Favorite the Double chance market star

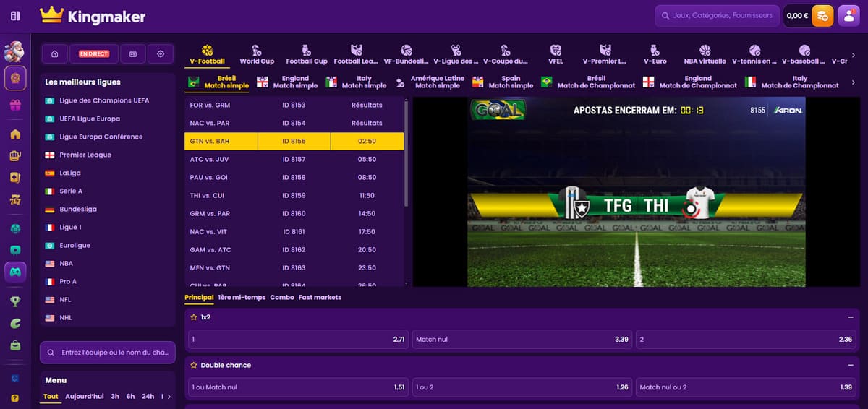point(193,366)
